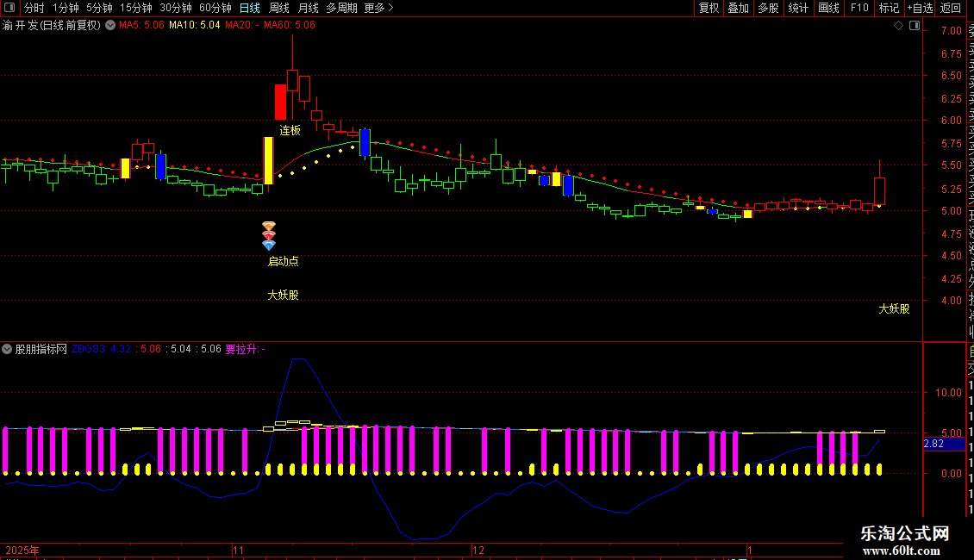Select the 15分钟 period

click(x=136, y=8)
